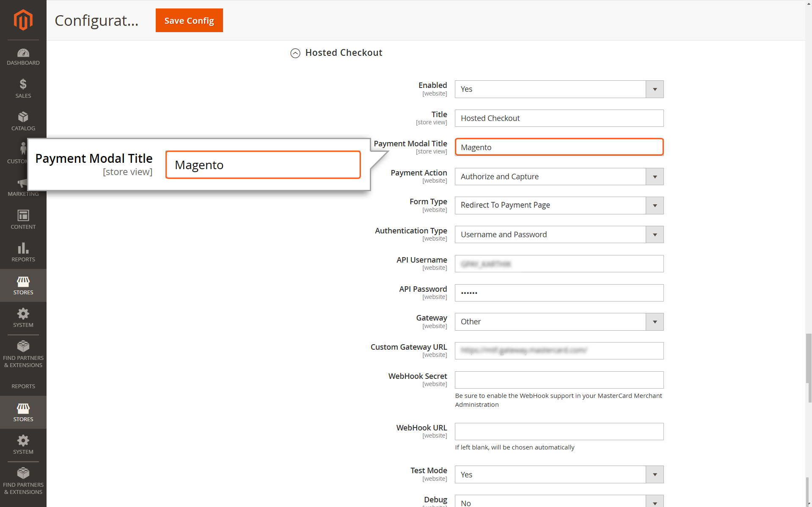Open the Marketing megaphone icon
The width and height of the screenshot is (812, 507).
point(22,183)
